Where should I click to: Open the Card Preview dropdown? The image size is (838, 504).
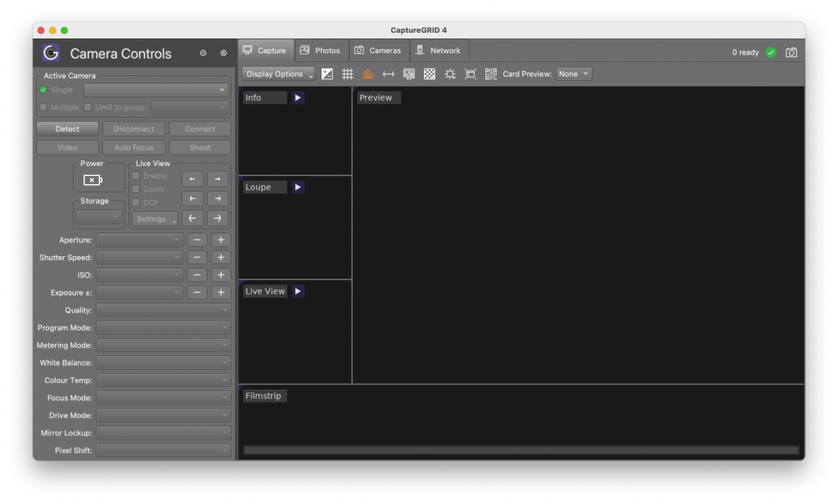click(574, 74)
